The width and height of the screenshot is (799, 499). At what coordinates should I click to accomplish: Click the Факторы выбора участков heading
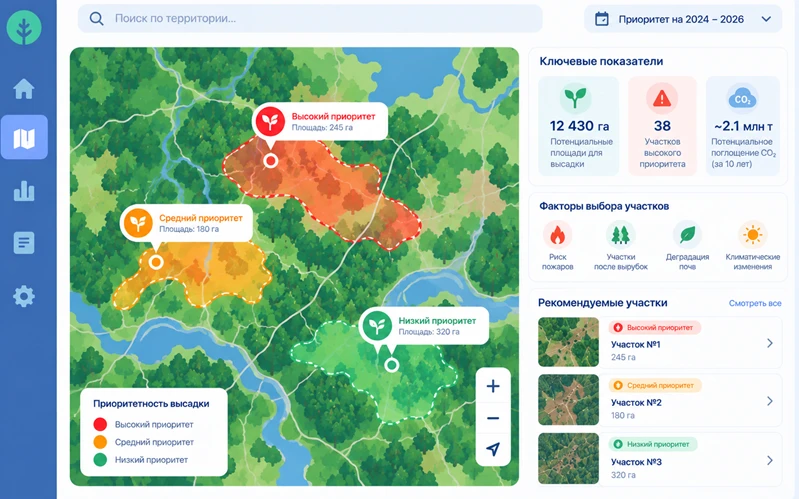point(604,206)
